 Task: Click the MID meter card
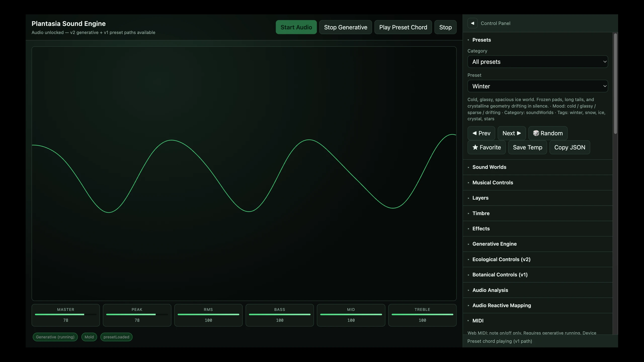tap(351, 315)
